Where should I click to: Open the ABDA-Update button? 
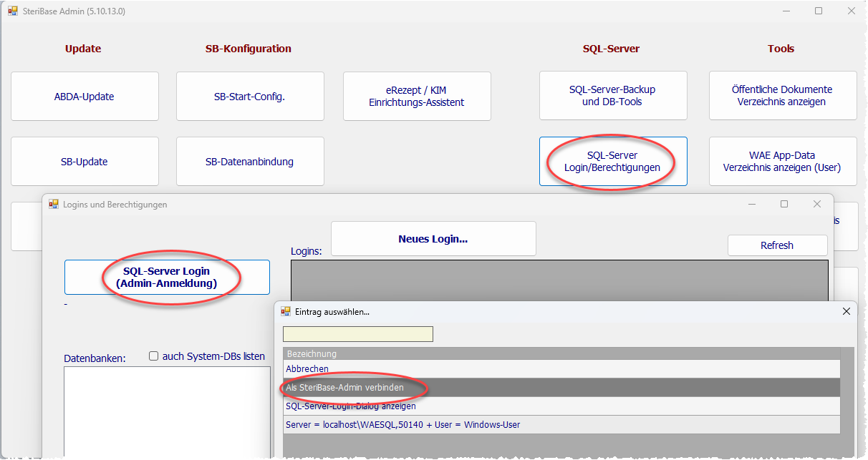pos(85,96)
